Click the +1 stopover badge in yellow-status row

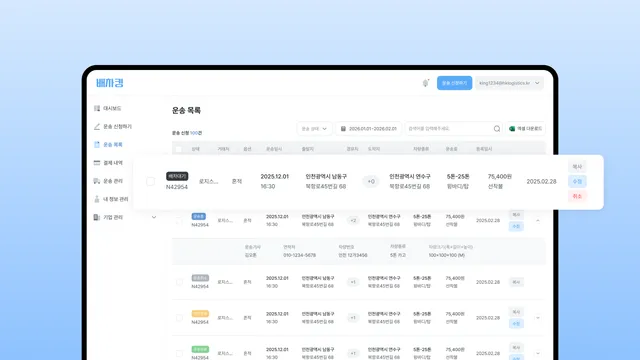tap(353, 318)
